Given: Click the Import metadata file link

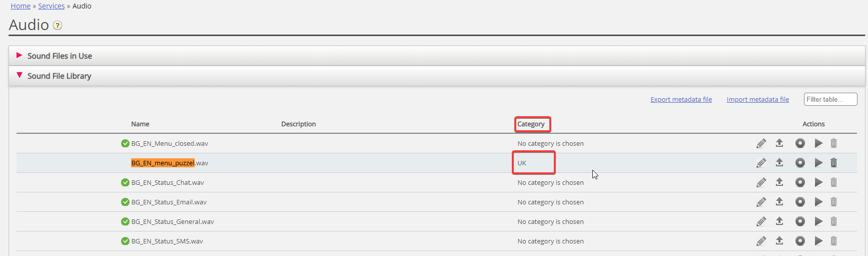Looking at the screenshot, I should click(x=757, y=100).
